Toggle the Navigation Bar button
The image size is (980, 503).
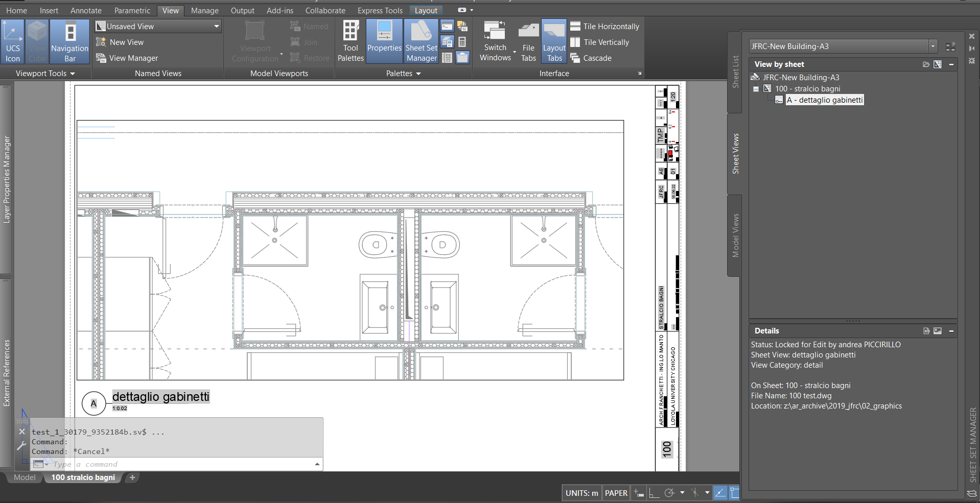[x=70, y=42]
